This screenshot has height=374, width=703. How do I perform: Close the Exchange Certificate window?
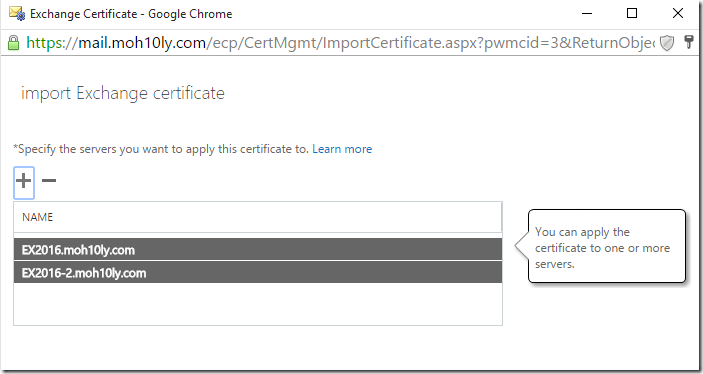click(x=678, y=13)
